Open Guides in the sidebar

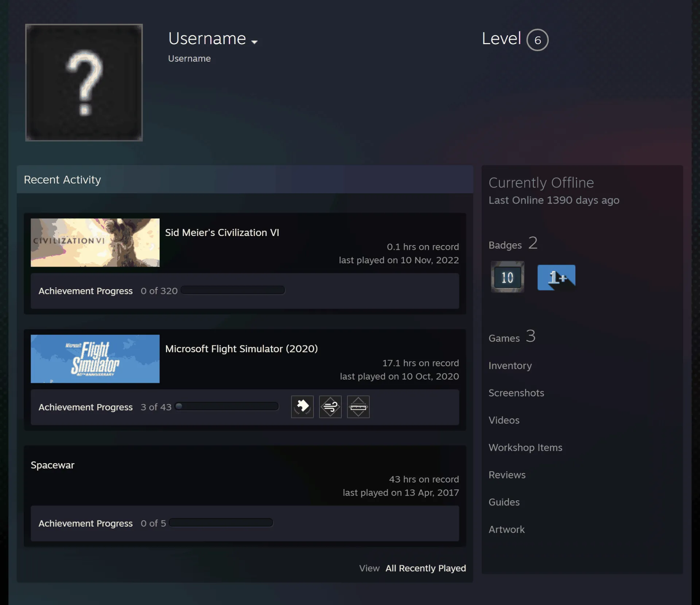[504, 502]
